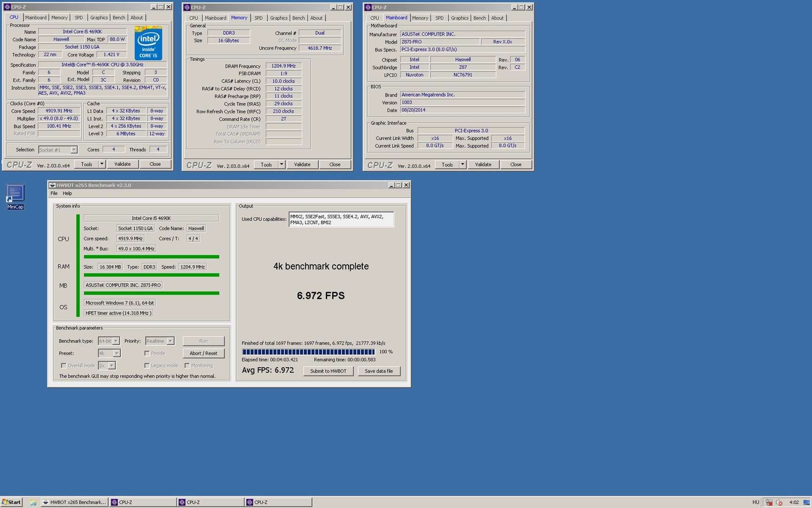Click the Core Speed 4919.91 MHz value
812x508 pixels.
pos(59,111)
